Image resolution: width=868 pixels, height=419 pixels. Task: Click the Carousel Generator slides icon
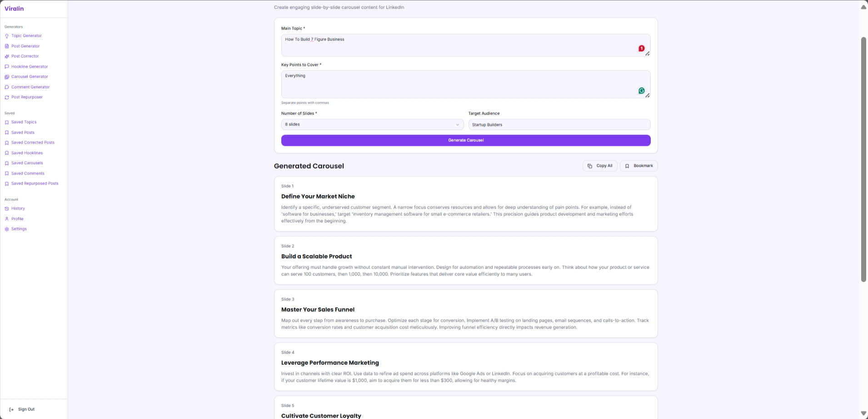pos(7,77)
